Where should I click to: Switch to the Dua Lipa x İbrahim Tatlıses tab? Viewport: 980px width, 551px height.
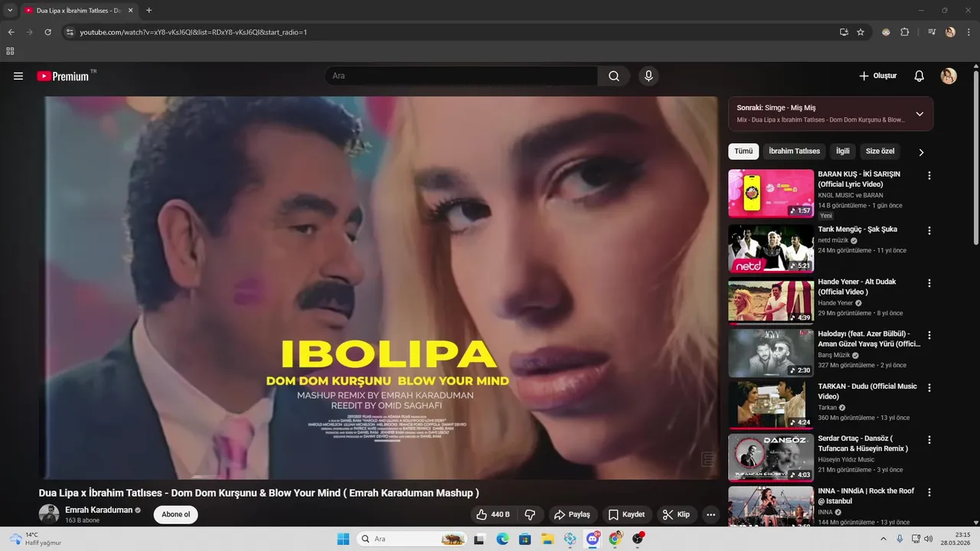point(78,11)
